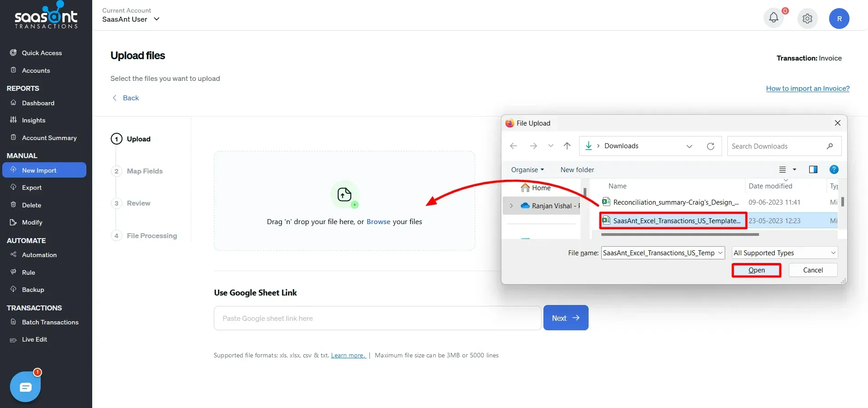This screenshot has height=408, width=868.
Task: Select New Import in the sidebar
Action: pyautogui.click(x=44, y=170)
